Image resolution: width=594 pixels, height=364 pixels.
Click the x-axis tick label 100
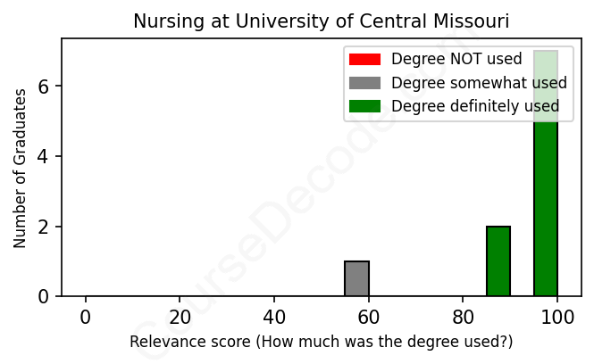pos(557,317)
